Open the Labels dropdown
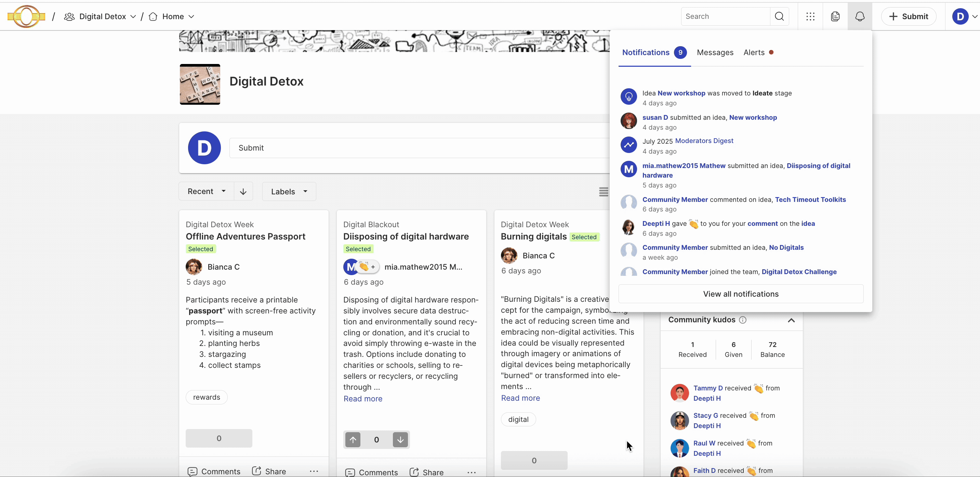Image resolution: width=980 pixels, height=477 pixels. click(x=289, y=192)
